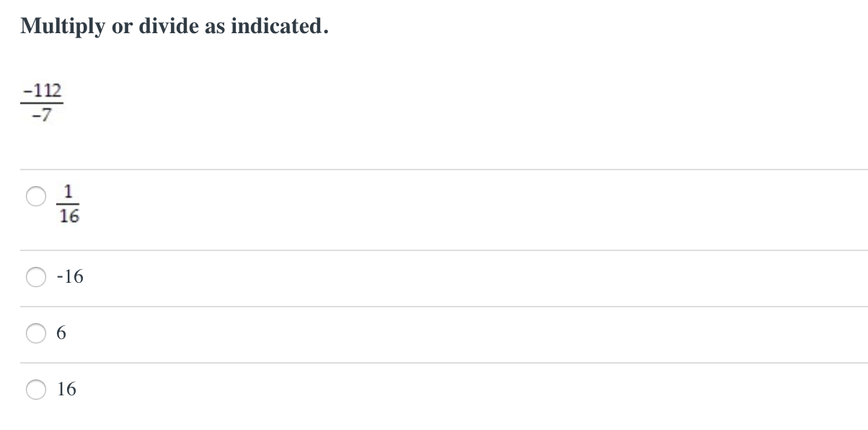The height and width of the screenshot is (430, 868).
Task: Click the 1/16 fraction answer label
Action: point(69,204)
